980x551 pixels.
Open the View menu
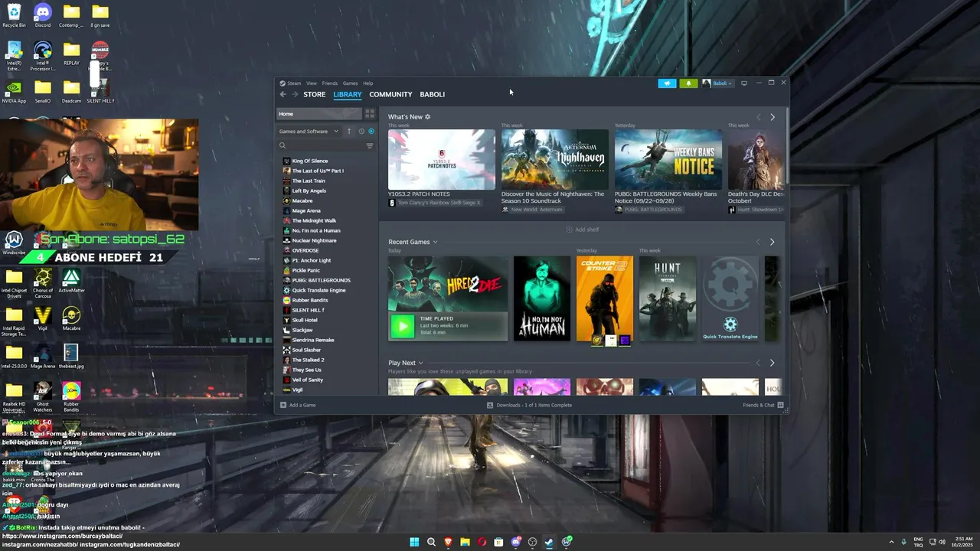tap(312, 83)
